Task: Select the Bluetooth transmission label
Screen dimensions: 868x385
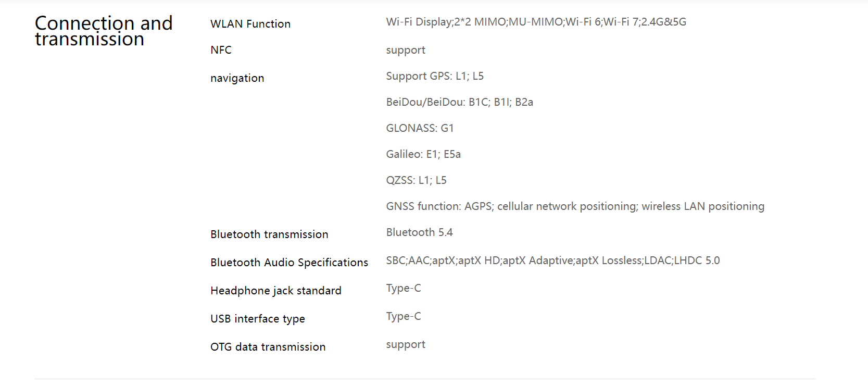Action: tap(269, 234)
